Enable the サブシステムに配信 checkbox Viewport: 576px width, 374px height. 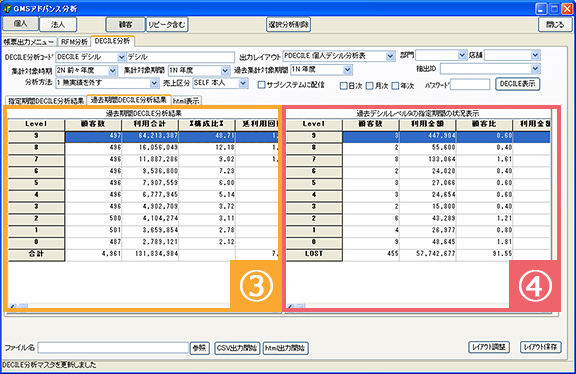262,85
